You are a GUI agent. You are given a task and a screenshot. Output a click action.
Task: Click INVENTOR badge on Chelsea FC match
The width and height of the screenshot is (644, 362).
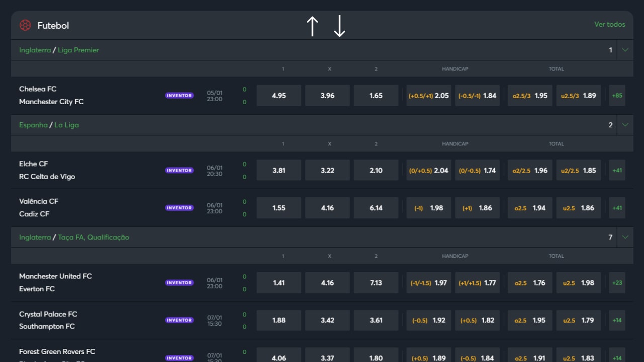179,96
